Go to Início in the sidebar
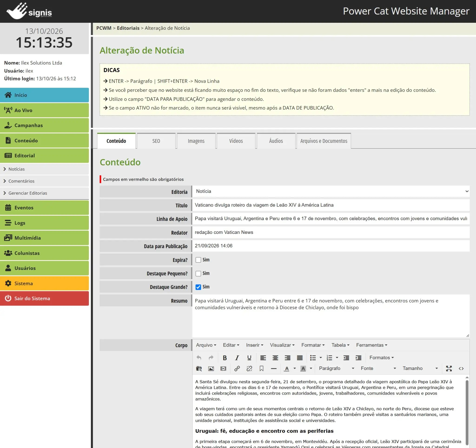Screen dimensions: 476x448 [45, 95]
